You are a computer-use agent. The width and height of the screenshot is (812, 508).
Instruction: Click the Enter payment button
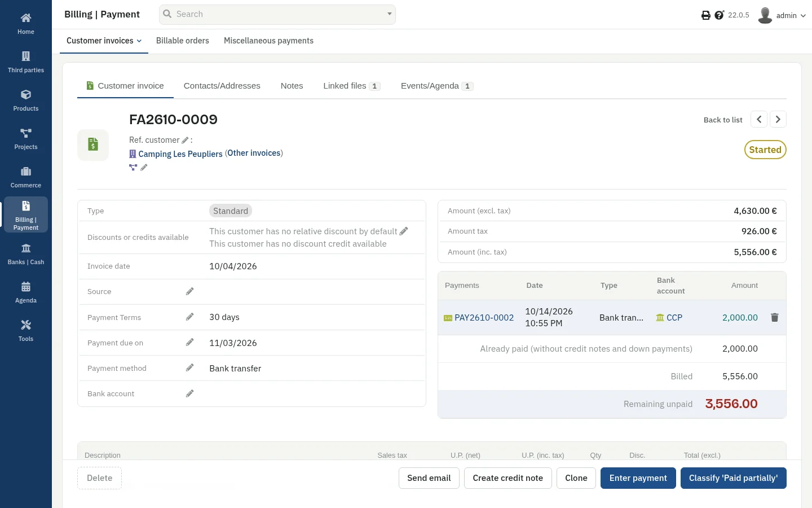tap(638, 478)
